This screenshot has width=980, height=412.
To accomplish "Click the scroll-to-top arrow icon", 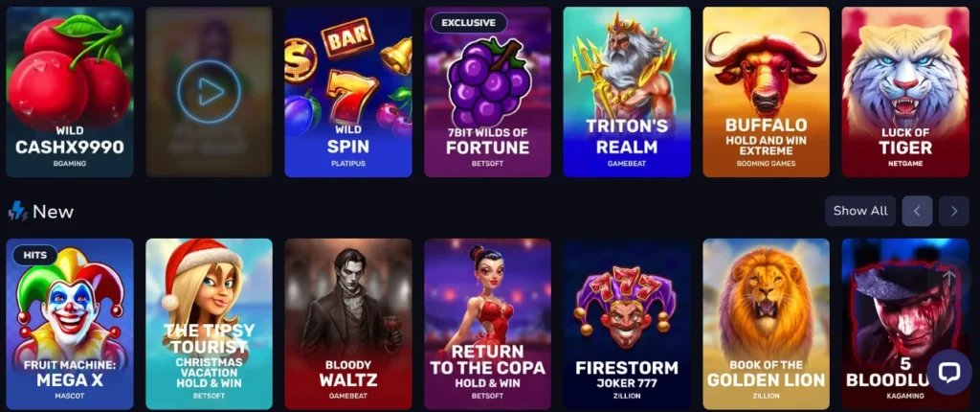I will click(948, 277).
